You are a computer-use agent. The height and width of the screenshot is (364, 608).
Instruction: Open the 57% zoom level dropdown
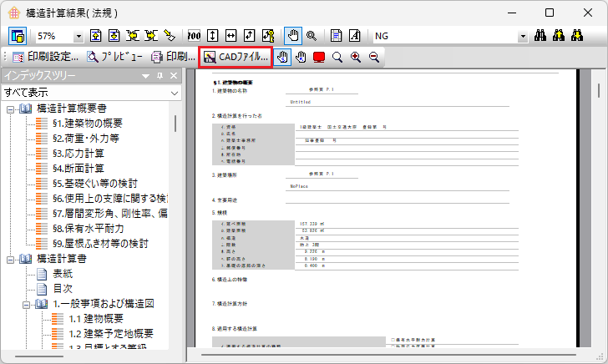tap(79, 36)
